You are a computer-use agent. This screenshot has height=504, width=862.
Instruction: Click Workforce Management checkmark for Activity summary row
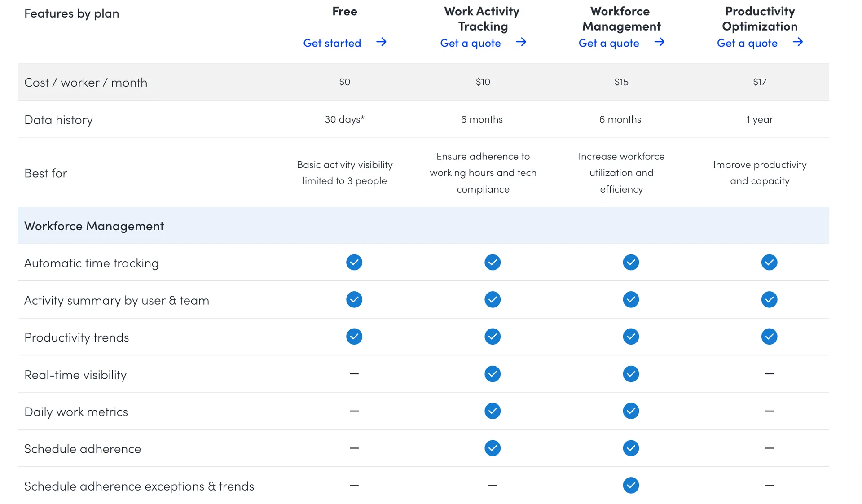click(631, 299)
